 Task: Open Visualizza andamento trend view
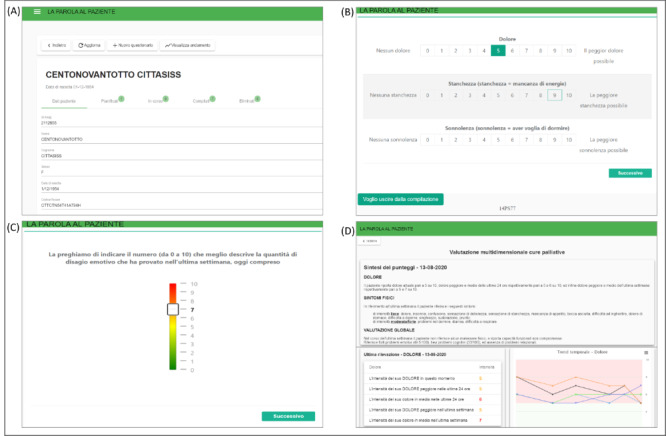click(x=187, y=45)
